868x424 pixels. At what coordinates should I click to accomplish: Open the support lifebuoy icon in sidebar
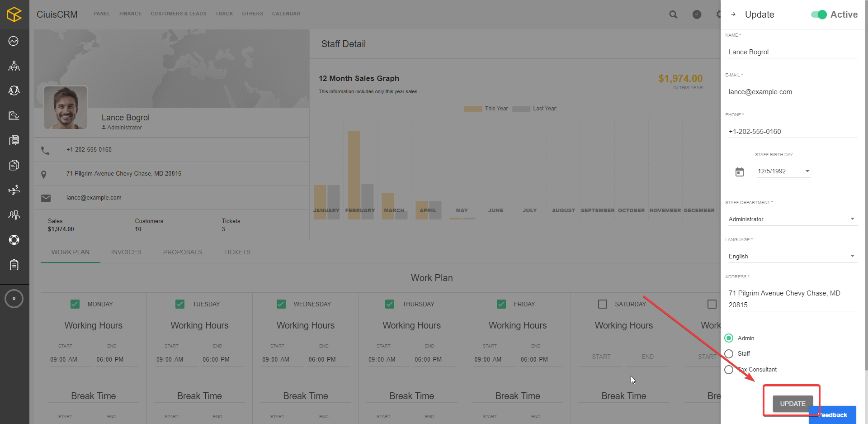coord(14,240)
